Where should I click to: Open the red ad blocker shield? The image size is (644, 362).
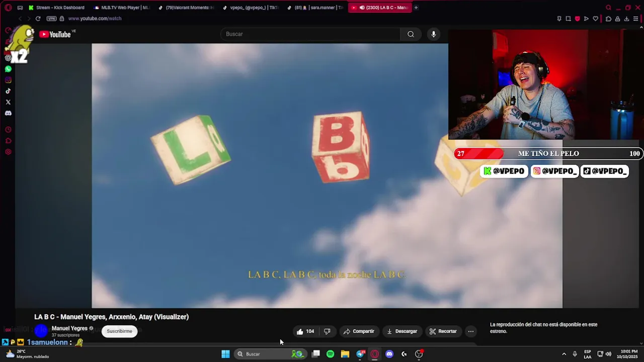(x=577, y=19)
